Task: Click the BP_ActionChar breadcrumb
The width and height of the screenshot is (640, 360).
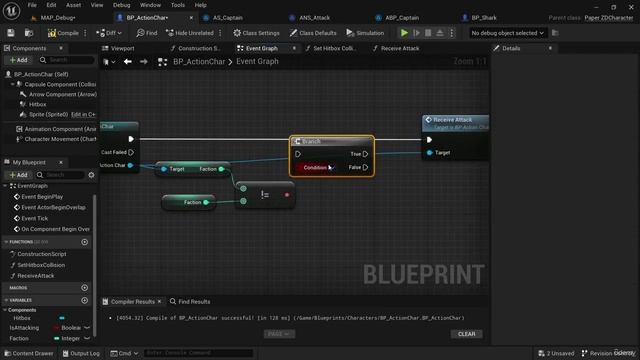Action: coord(199,62)
